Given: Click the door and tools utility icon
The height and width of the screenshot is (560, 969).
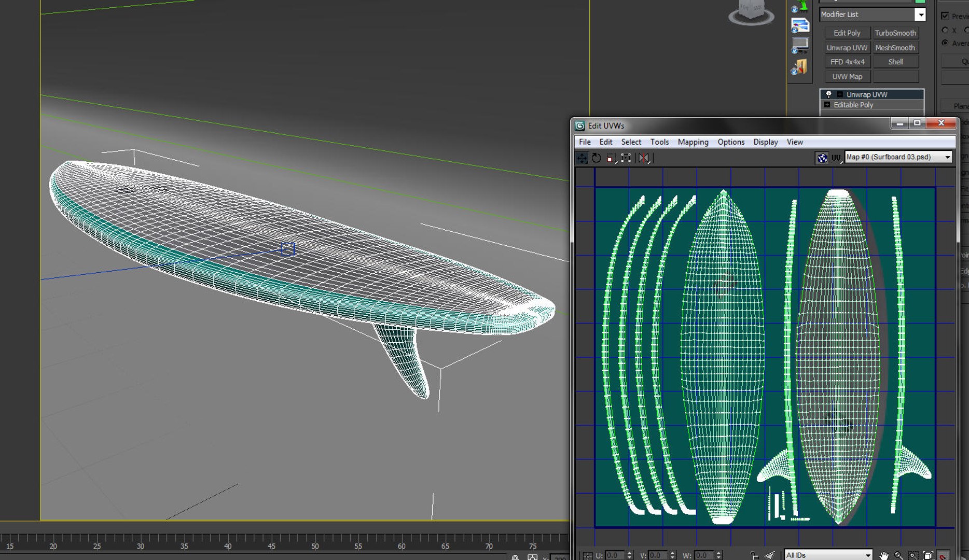Looking at the screenshot, I should pyautogui.click(x=799, y=67).
